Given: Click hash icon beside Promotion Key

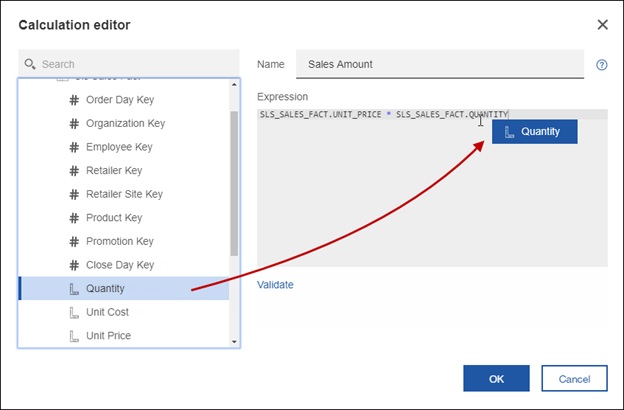Looking at the screenshot, I should (x=74, y=241).
